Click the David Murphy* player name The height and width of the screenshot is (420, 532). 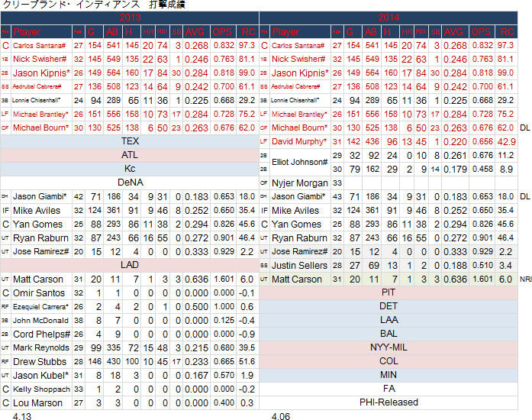(x=298, y=141)
